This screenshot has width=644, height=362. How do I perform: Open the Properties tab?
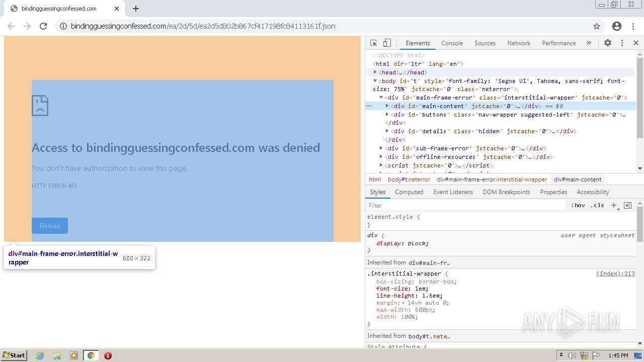[x=553, y=192]
